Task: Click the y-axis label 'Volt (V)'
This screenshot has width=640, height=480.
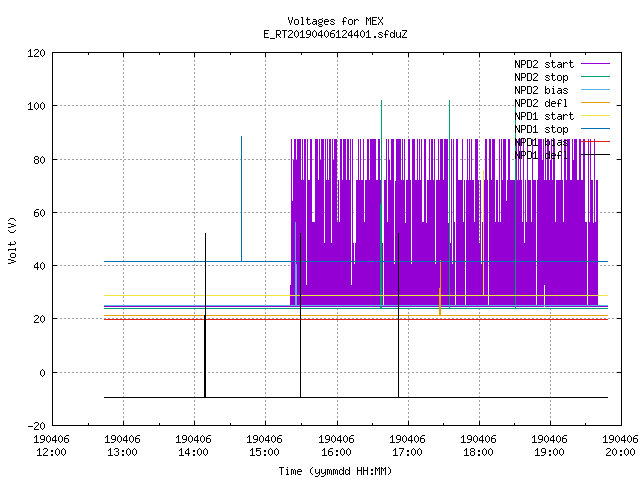Action: [x=12, y=240]
